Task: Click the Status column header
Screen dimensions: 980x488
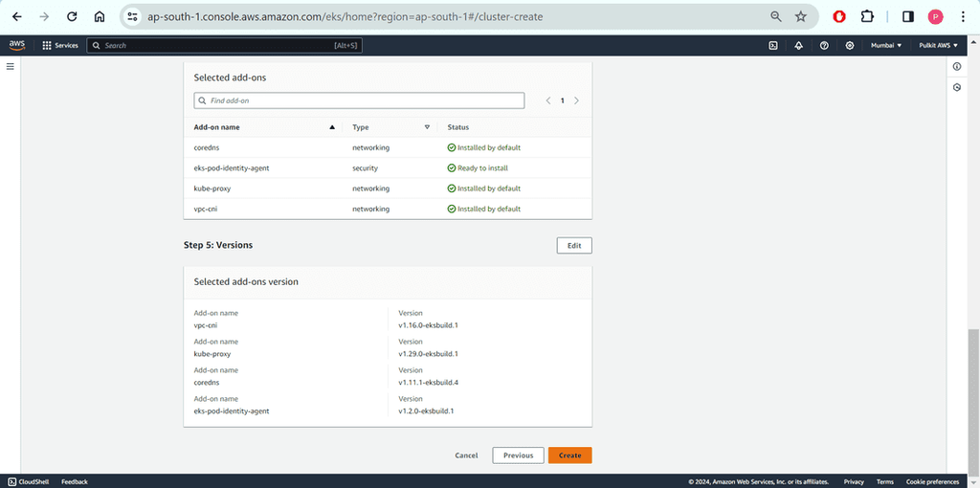Action: pos(458,127)
